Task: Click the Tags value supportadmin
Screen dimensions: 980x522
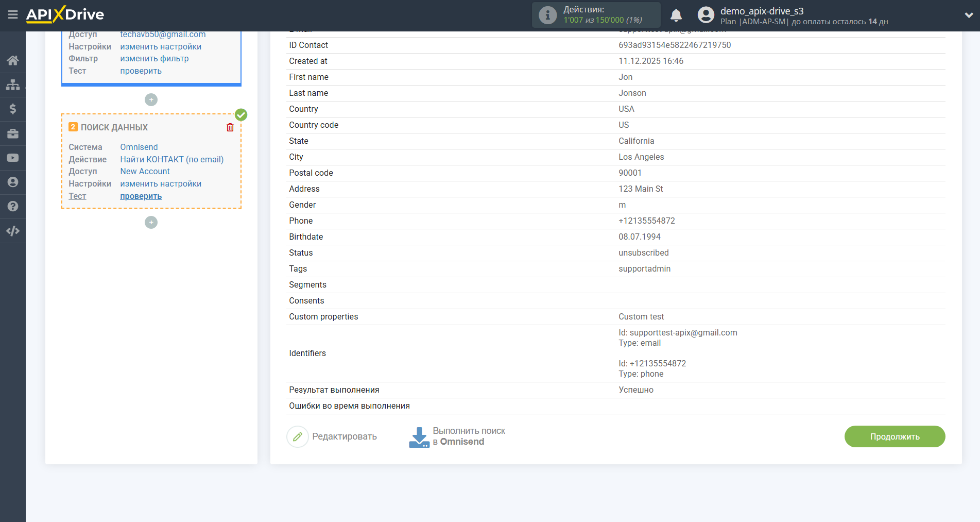Action: pos(645,268)
